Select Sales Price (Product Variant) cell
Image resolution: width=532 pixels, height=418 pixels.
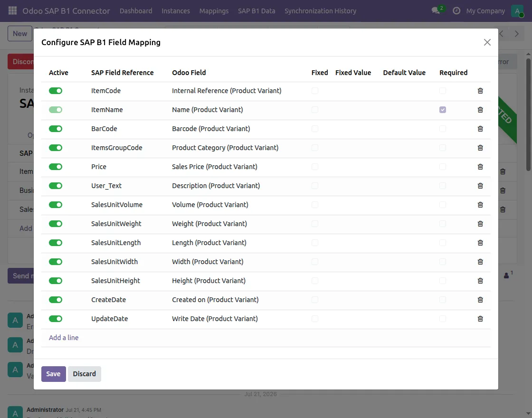click(x=214, y=167)
